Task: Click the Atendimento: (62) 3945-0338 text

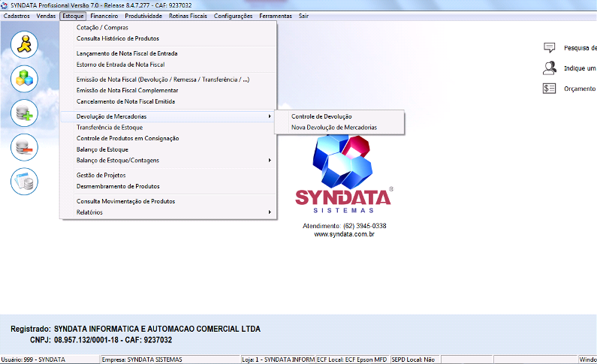Action: pos(344,226)
